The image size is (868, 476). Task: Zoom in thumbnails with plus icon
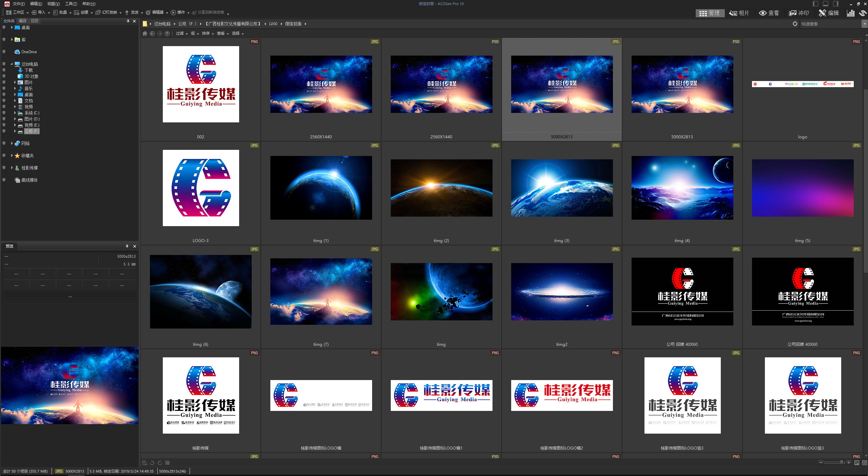tap(849, 462)
